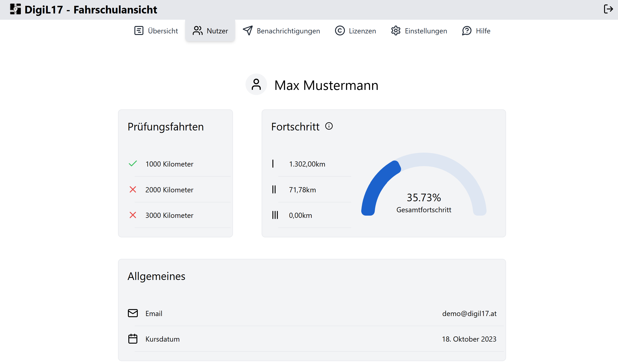Open the Übersicht tab
618x364 pixels.
point(156,31)
